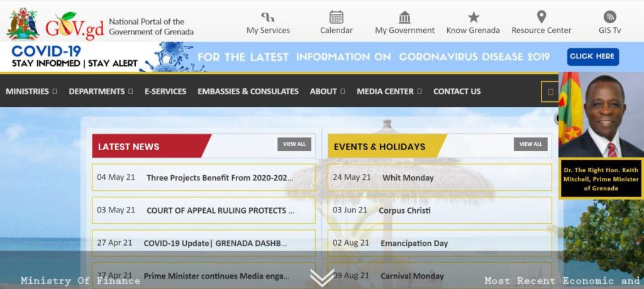Click the My Services icon
The image size is (644, 289).
tap(268, 17)
